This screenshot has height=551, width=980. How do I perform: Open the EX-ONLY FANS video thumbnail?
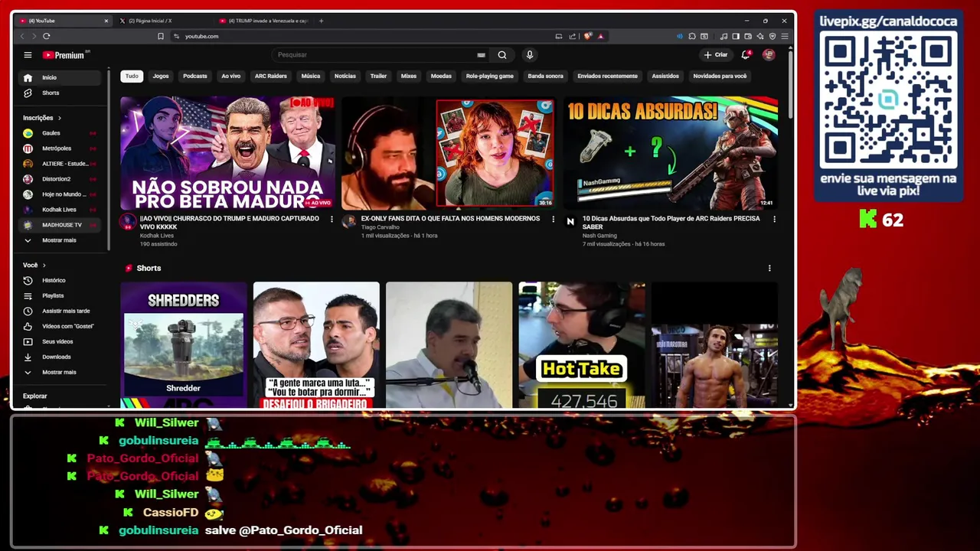point(449,152)
